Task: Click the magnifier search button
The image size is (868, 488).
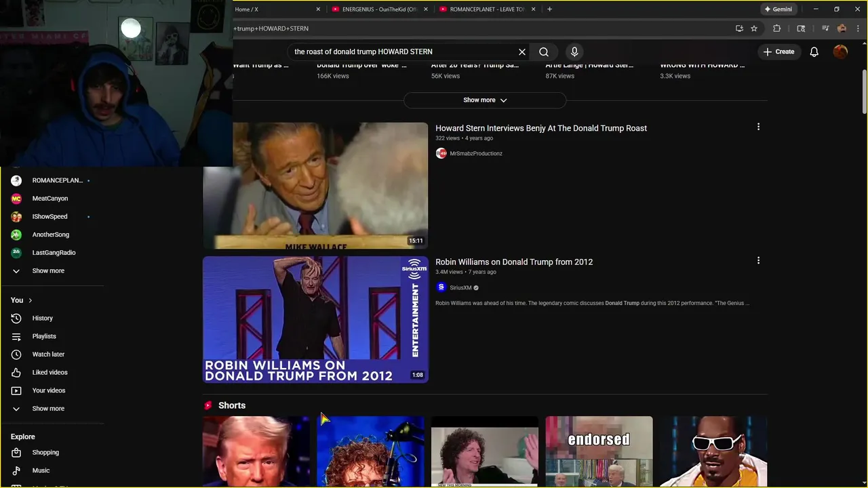Action: click(544, 52)
